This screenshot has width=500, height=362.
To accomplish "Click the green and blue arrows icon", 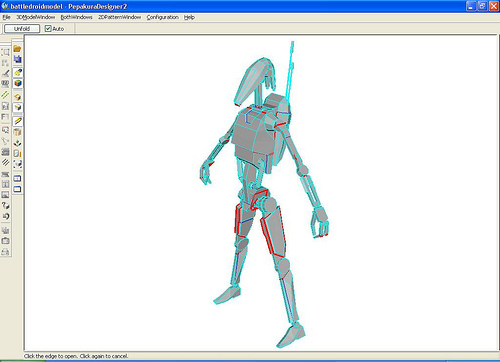I will click(x=18, y=143).
